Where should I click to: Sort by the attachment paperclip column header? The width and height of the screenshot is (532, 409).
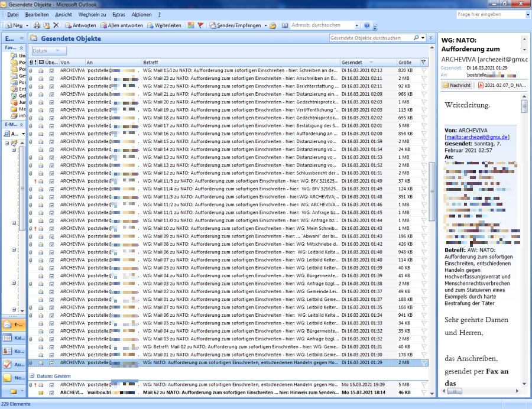31,63
